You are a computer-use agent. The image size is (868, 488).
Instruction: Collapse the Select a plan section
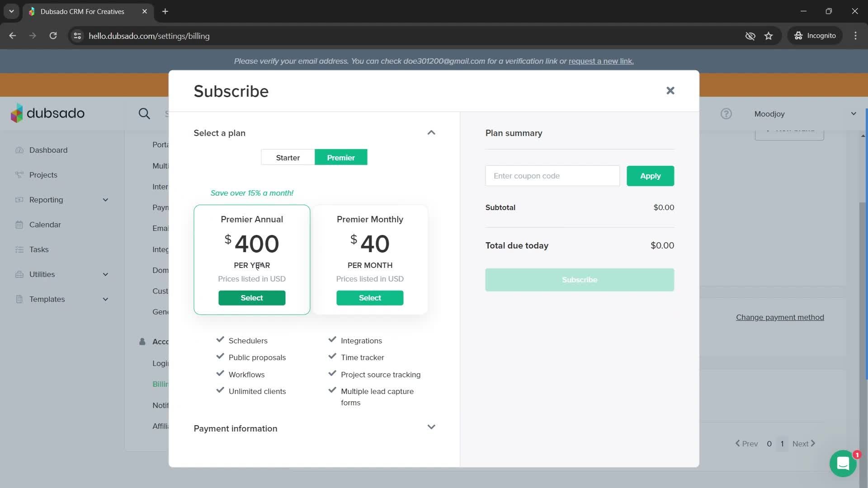click(x=431, y=132)
